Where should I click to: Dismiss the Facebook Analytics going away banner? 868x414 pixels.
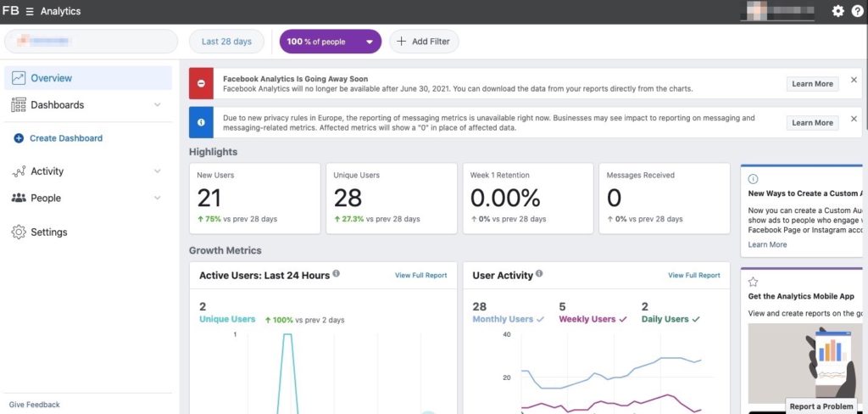point(854,80)
